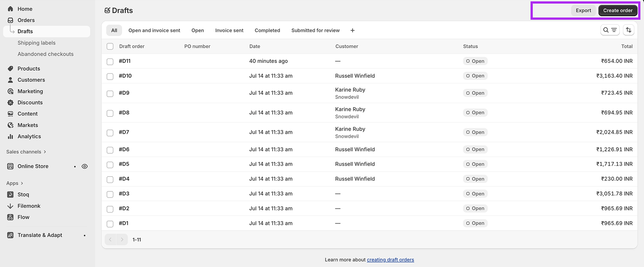This screenshot has width=644, height=267.
Task: View online store via eye icon
Action: coord(84,166)
